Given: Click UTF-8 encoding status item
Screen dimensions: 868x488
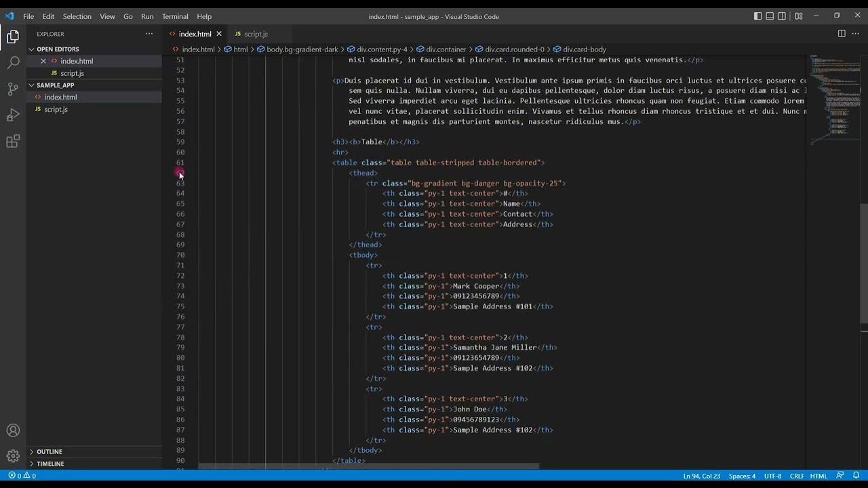Looking at the screenshot, I should (772, 476).
